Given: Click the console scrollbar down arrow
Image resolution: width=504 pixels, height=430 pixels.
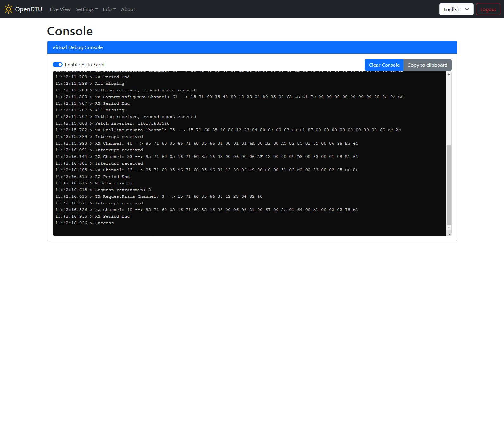Looking at the screenshot, I should pyautogui.click(x=449, y=227).
